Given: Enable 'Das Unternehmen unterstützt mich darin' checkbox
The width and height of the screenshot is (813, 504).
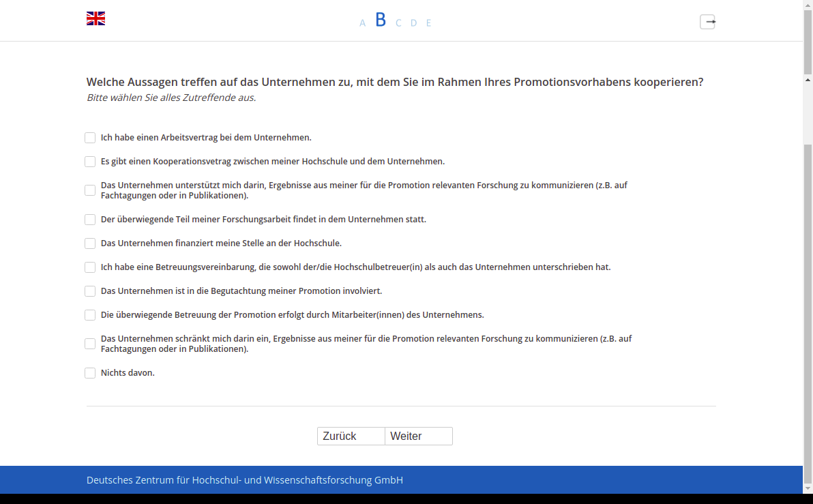Looking at the screenshot, I should [x=90, y=191].
